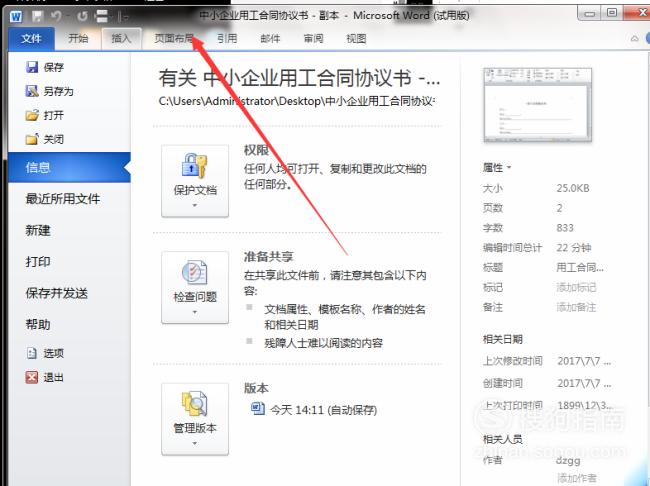This screenshot has width=650, height=486.
Task: Switch to the 开始 tab
Action: tap(78, 39)
